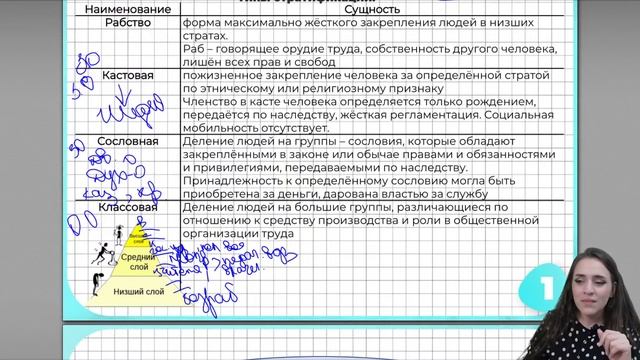This screenshot has width=640, height=360.
Task: Click line "передаётся по наследству, жёсткая регламентация"
Action: pos(368,115)
